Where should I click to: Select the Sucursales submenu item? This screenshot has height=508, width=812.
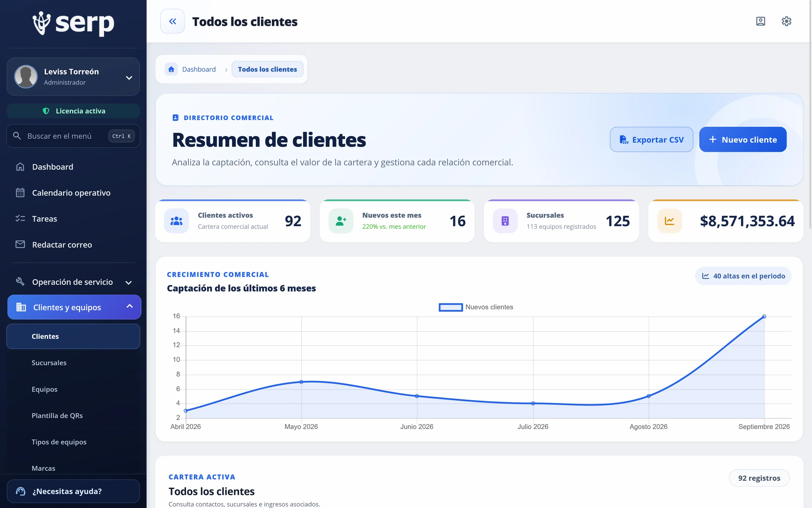pyautogui.click(x=73, y=363)
